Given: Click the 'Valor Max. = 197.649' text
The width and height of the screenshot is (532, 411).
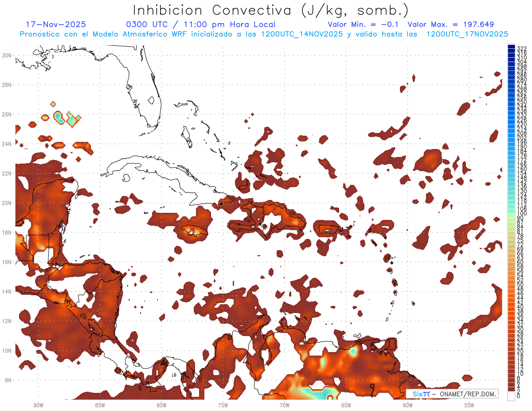Looking at the screenshot, I should tap(450, 24).
